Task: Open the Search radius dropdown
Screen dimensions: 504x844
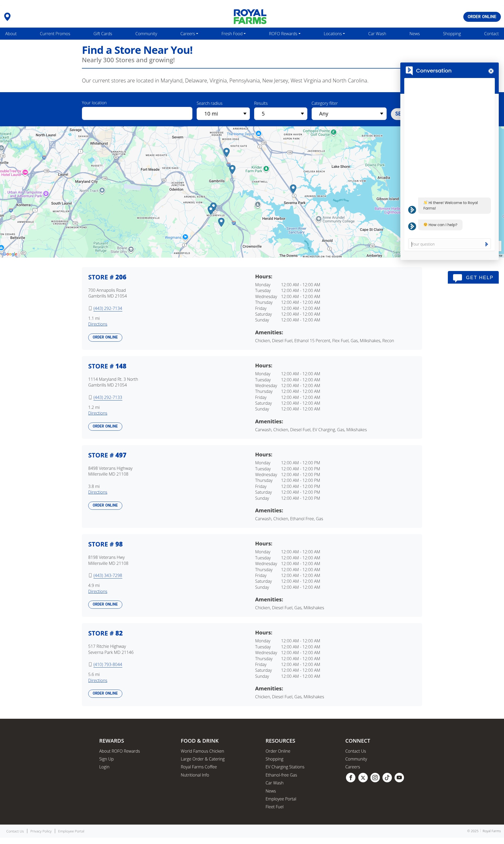Action: point(223,114)
